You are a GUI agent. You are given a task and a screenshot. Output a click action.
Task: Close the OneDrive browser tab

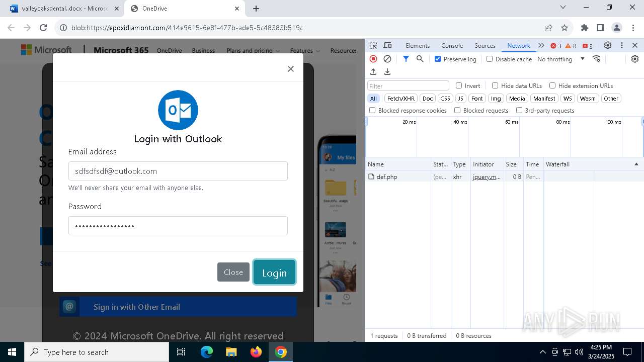[x=237, y=9]
